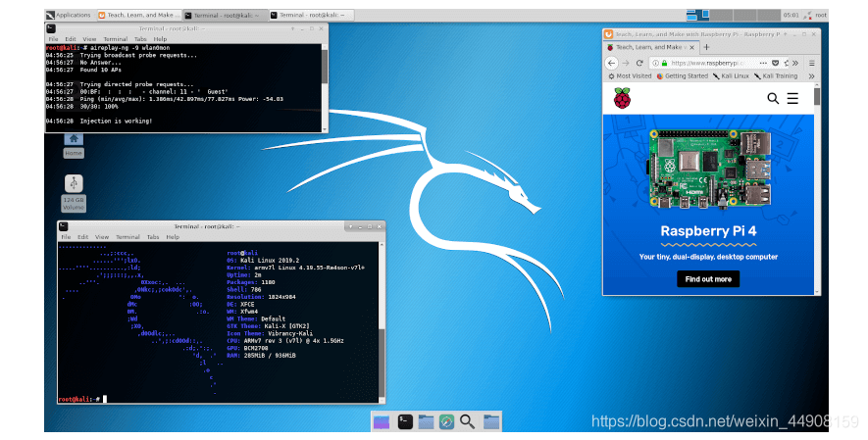Open Terminal menu in the system-info terminal window
Screen dimensions: 868x440
click(x=128, y=236)
